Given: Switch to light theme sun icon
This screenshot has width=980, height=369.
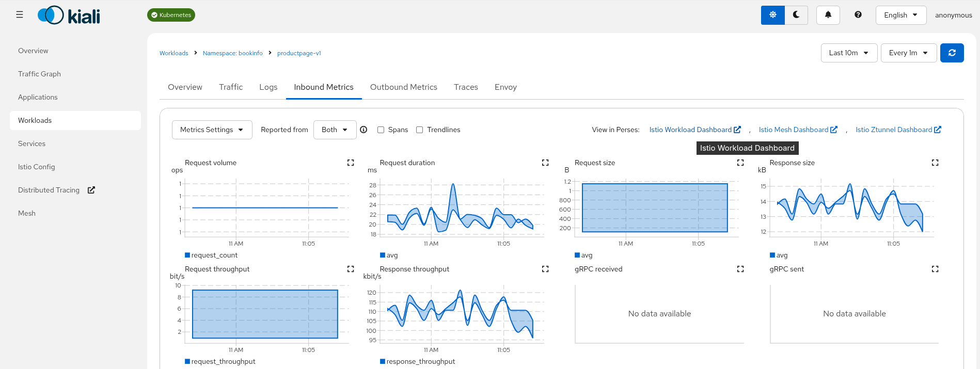Looking at the screenshot, I should 772,15.
